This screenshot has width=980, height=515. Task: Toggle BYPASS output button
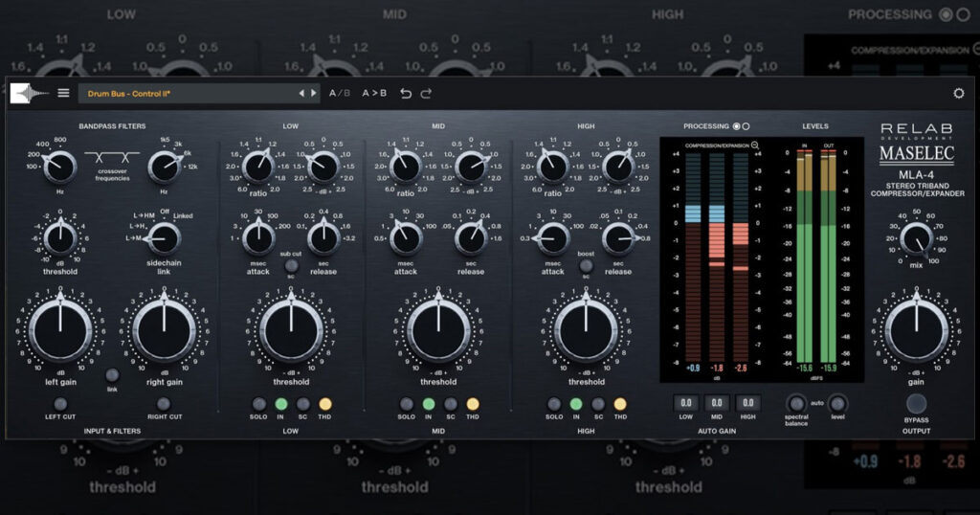[916, 404]
